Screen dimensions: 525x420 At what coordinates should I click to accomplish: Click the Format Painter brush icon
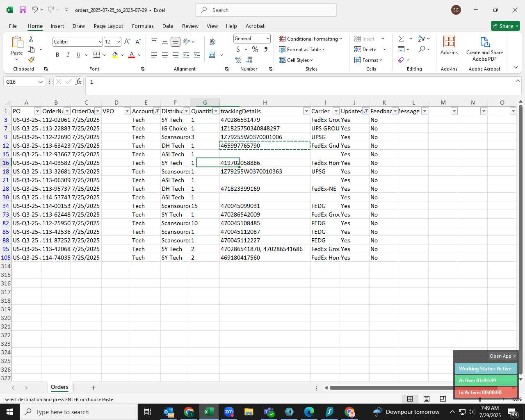click(31, 59)
